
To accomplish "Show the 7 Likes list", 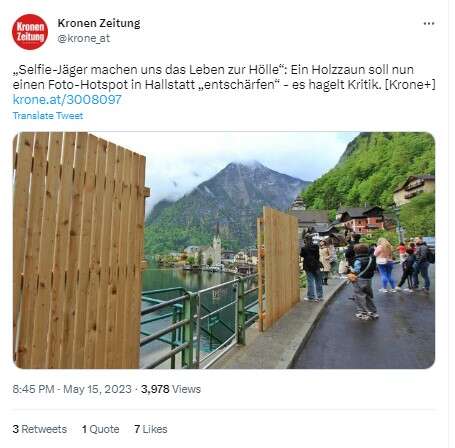I will [151, 429].
